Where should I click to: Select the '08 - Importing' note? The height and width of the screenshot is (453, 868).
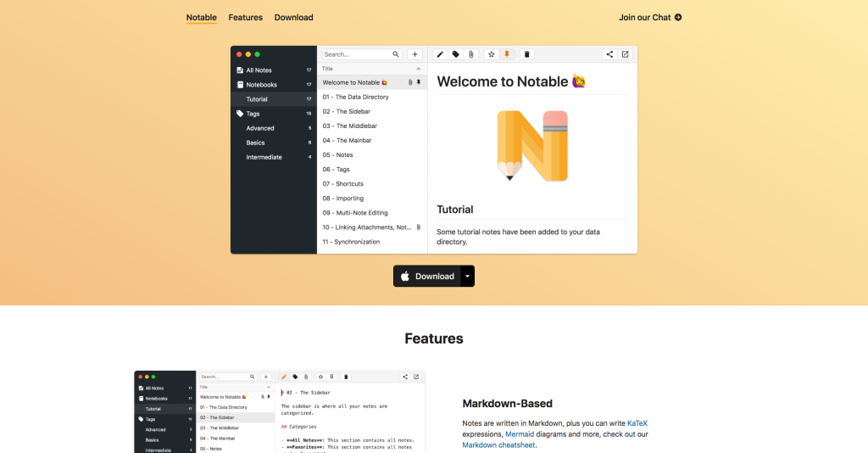pos(373,199)
